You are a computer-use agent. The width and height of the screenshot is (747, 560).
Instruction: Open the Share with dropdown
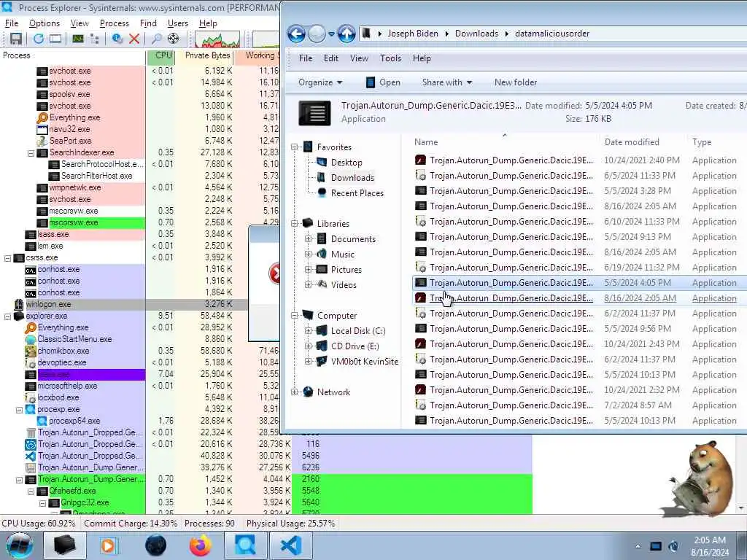447,82
